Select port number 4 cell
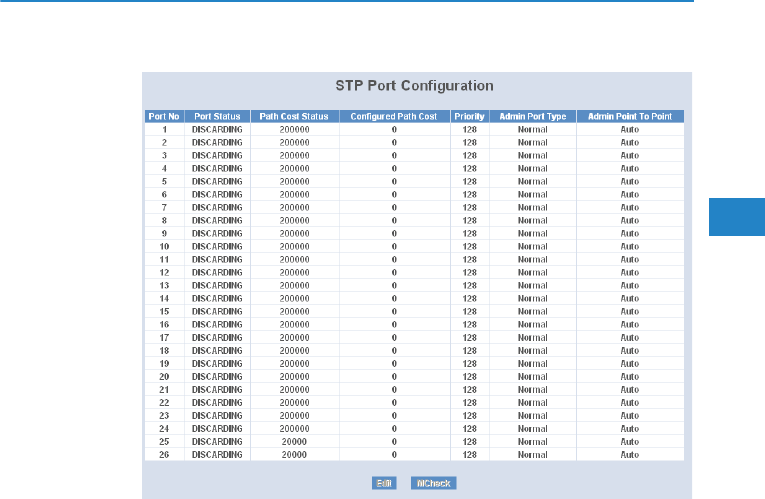This screenshot has height=499, width=765. point(164,168)
